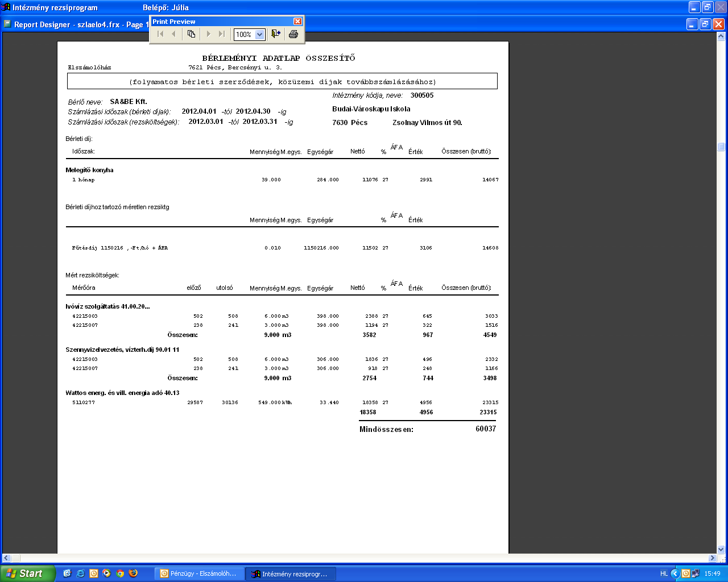728x582 pixels.
Task: Click the report title BÉRLEMÉNYI ADATLAP ÖSSZESÍTŐ
Action: (x=279, y=58)
